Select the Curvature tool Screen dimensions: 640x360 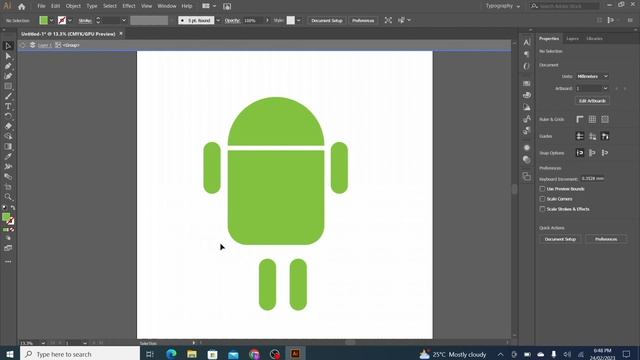coord(8,76)
